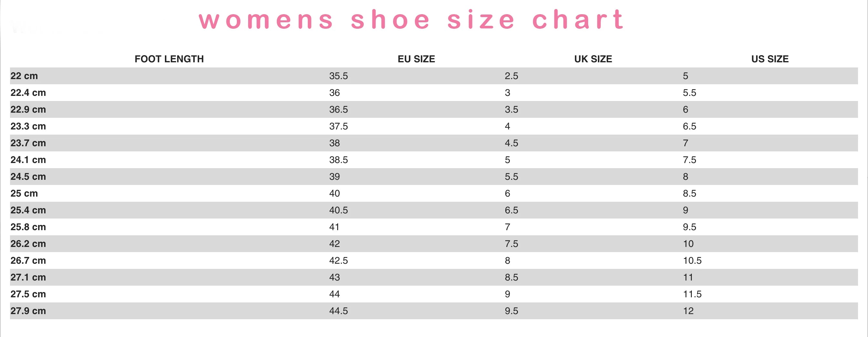Click the 24.5 cm foot length row label
The width and height of the screenshot is (868, 337).
(28, 177)
